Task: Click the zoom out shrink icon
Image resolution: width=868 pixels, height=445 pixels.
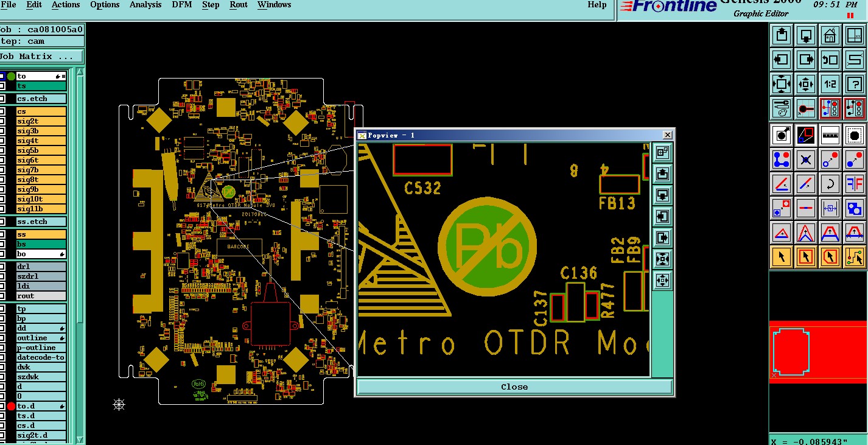Action: coord(806,84)
